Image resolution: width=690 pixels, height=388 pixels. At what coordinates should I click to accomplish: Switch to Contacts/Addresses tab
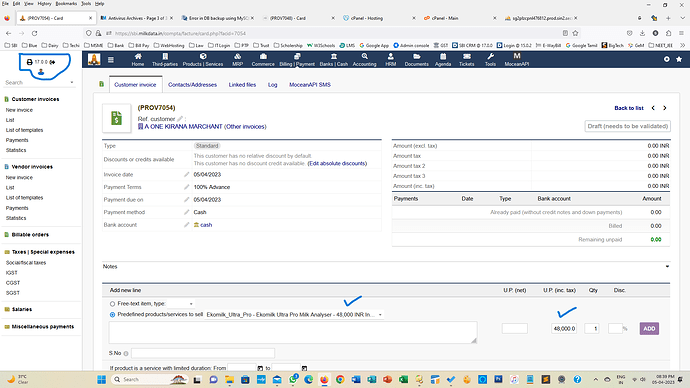coord(192,84)
